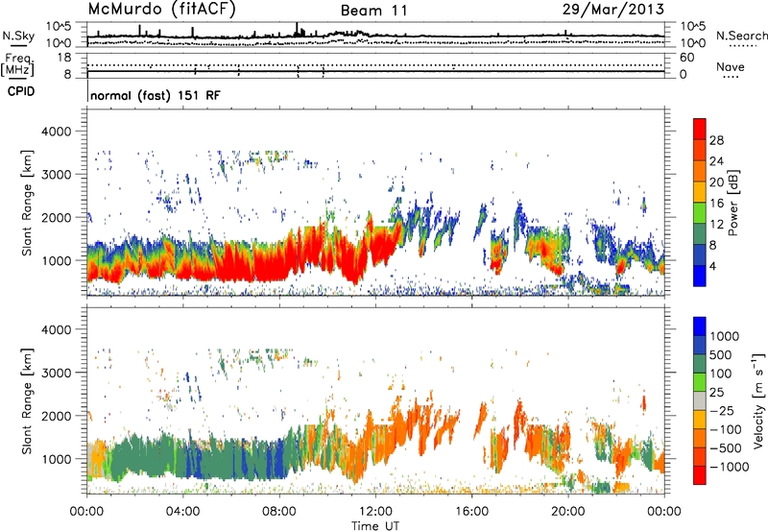Click the '500' value on velocity colorbar
The height and width of the screenshot is (532, 768).
[x=721, y=354]
